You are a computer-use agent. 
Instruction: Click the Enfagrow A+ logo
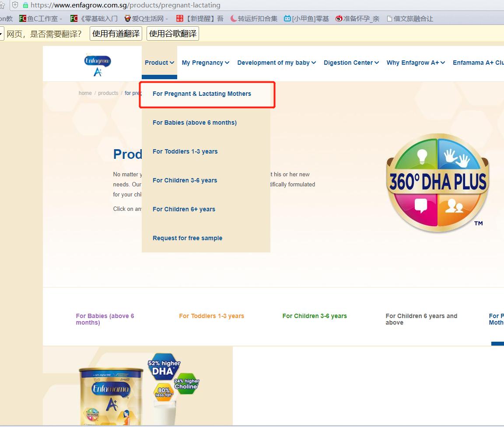coord(98,66)
